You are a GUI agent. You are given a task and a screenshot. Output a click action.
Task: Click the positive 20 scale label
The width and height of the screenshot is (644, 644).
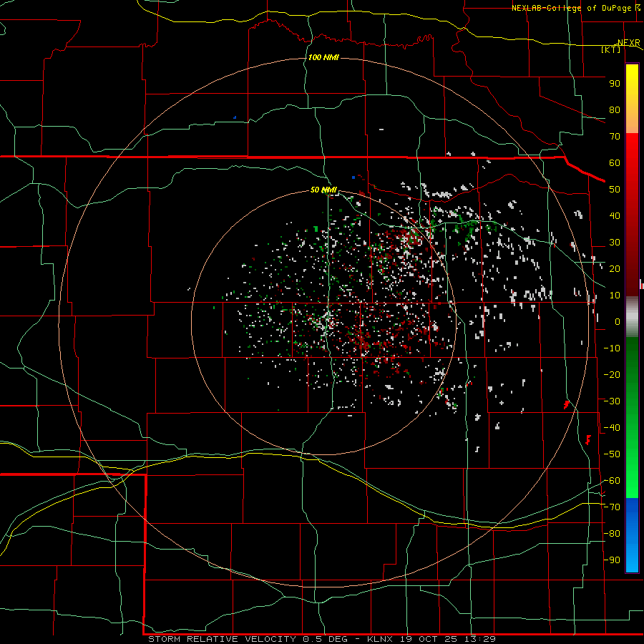click(615, 268)
